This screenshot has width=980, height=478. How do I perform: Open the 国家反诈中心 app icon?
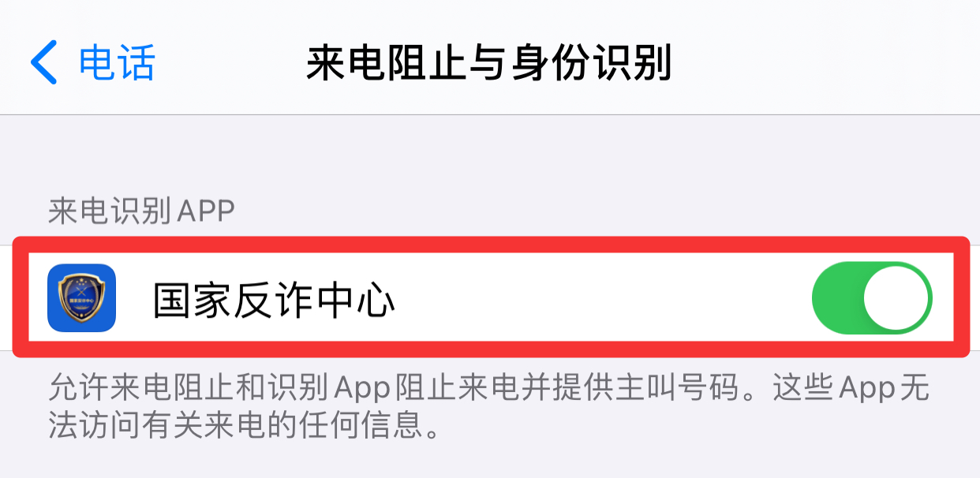coord(82,297)
